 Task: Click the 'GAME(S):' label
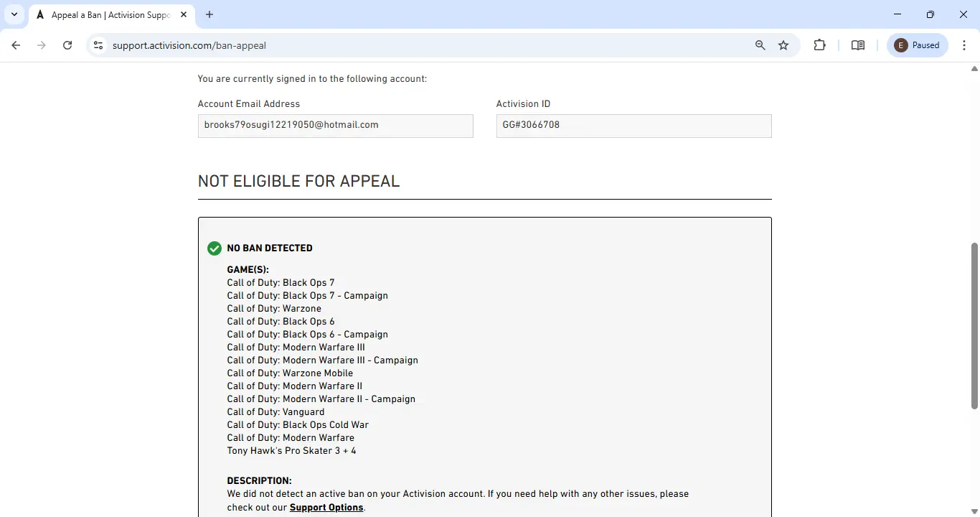[248, 270]
